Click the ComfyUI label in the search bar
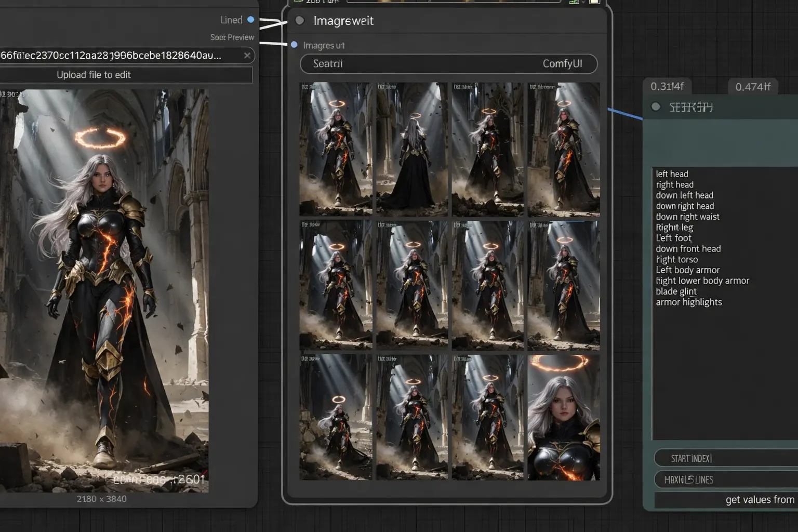Viewport: 798px width, 532px height. tap(563, 64)
